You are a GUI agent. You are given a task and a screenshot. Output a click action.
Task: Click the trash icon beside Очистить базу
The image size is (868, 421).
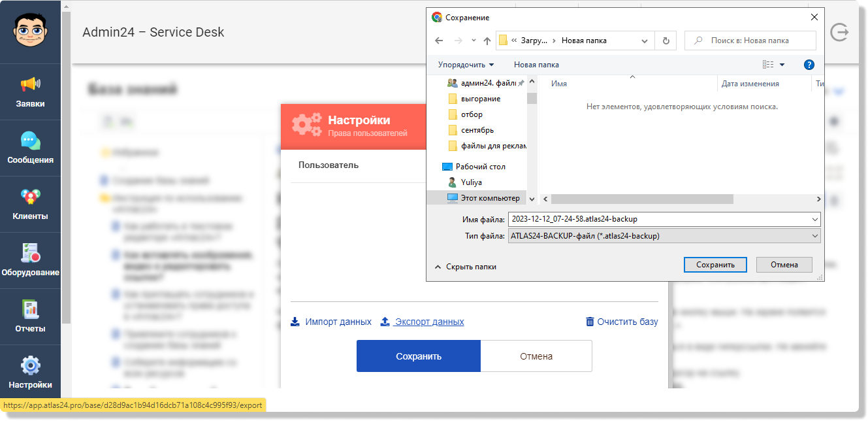[590, 322]
